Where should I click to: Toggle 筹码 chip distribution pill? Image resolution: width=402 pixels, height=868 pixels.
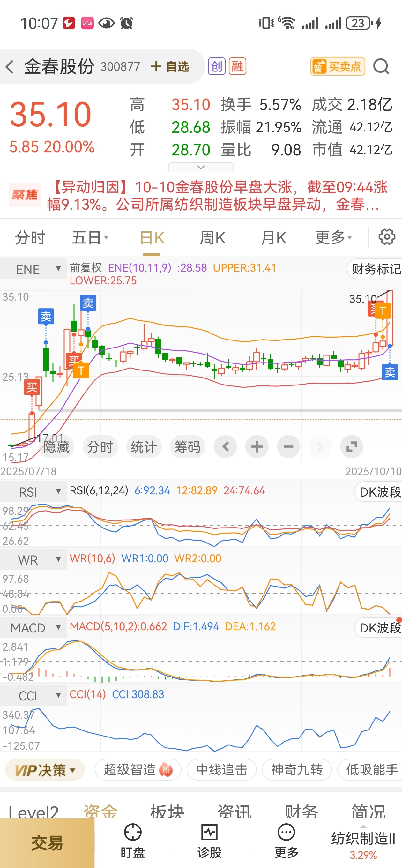tap(188, 447)
